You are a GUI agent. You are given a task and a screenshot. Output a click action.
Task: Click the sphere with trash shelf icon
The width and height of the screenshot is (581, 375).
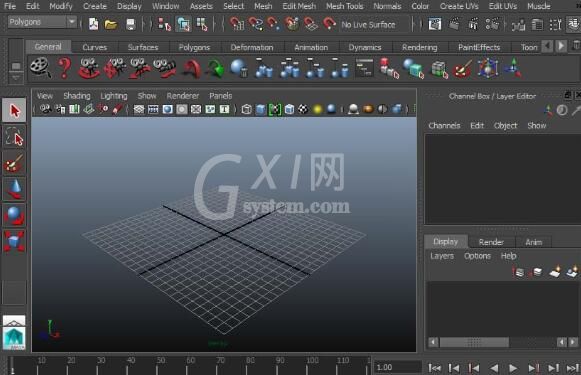tap(239, 68)
